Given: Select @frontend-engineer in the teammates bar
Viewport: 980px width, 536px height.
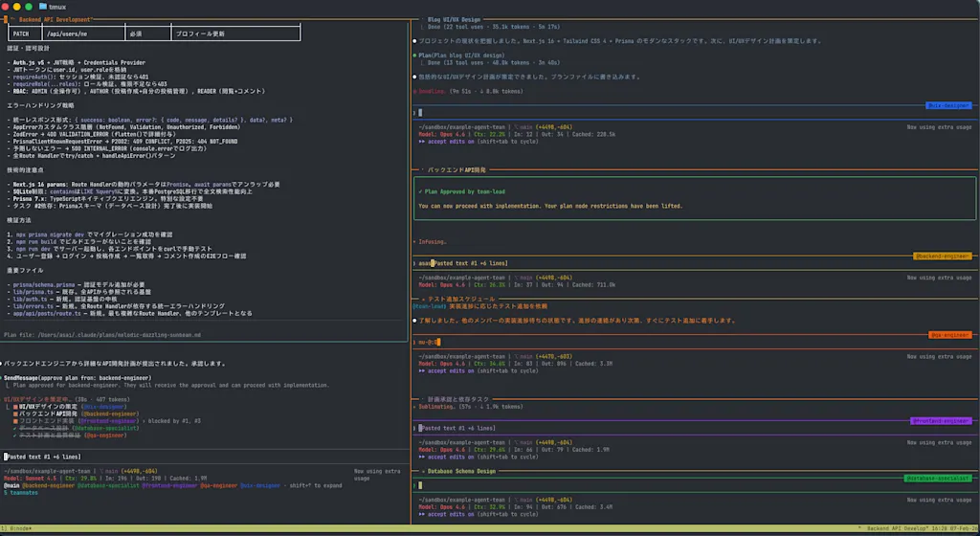Looking at the screenshot, I should pyautogui.click(x=170, y=485).
